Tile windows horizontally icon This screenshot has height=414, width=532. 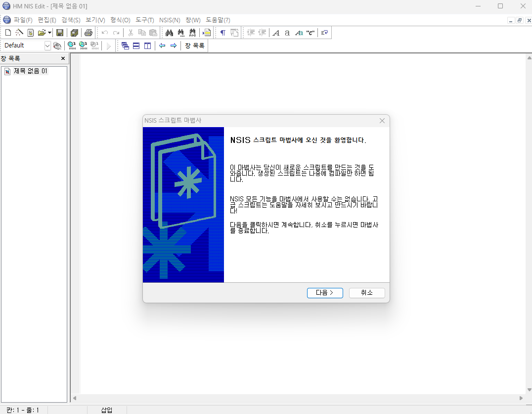tap(136, 46)
